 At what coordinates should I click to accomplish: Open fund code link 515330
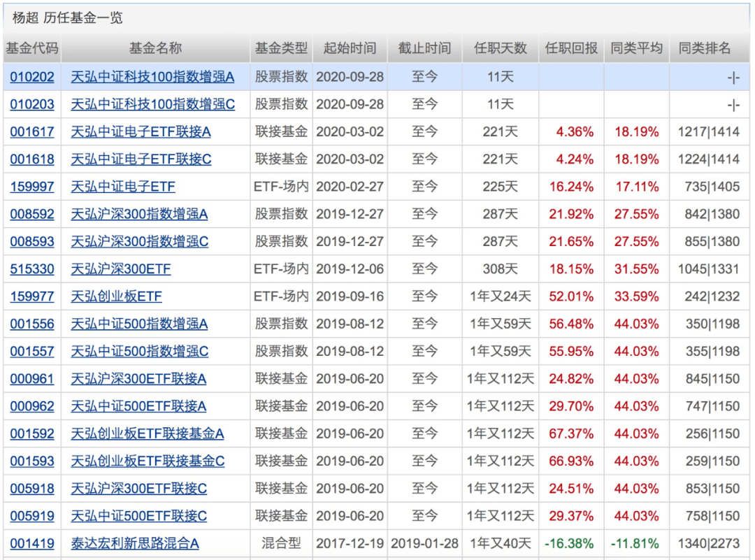(x=31, y=269)
